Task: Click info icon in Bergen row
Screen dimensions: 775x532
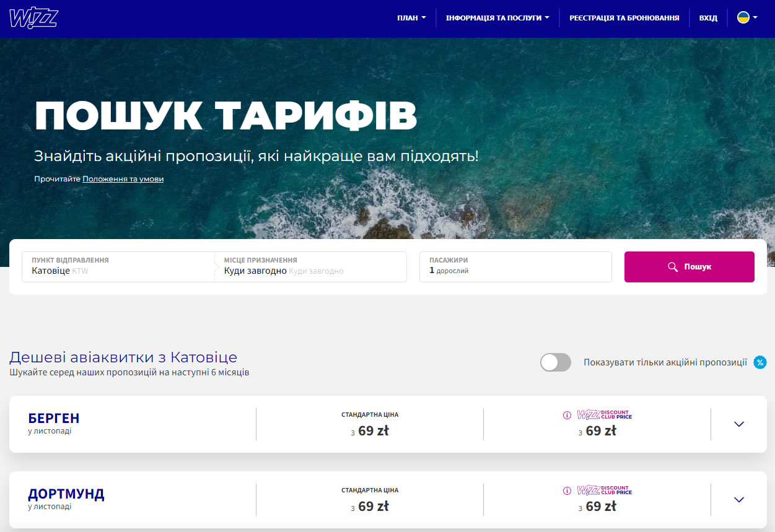Action: tap(567, 416)
